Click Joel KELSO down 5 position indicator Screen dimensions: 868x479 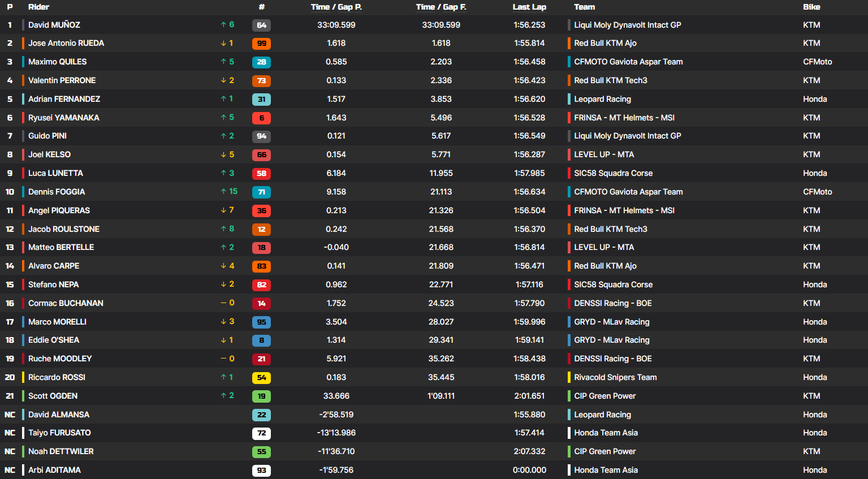(227, 154)
